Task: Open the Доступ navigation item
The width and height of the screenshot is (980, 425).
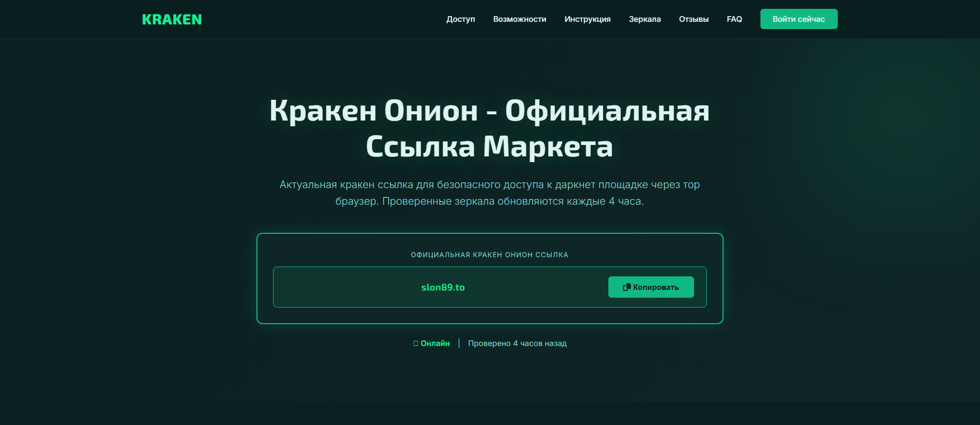Action: click(x=460, y=19)
